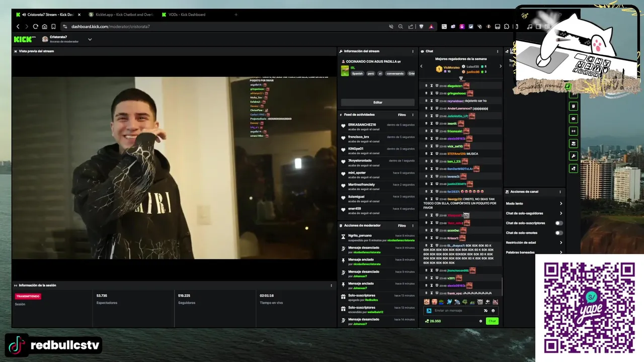Open a new browser tab with plus
The image size is (644, 362).
click(x=236, y=15)
